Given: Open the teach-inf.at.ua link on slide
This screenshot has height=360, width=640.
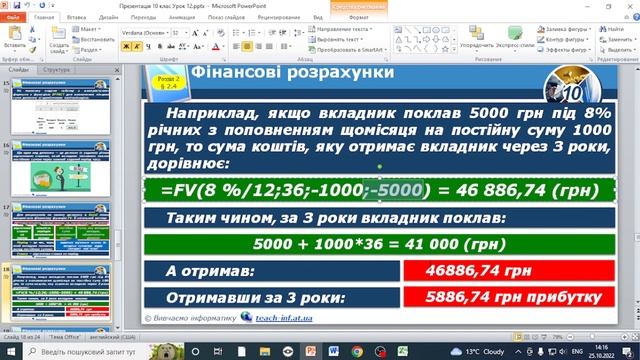Looking at the screenshot, I should pyautogui.click(x=284, y=318).
